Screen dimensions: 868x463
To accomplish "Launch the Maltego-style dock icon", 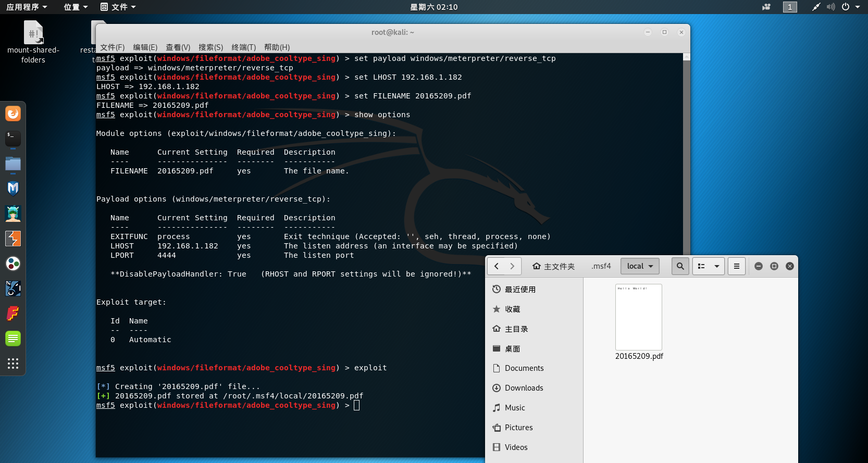I will (x=13, y=289).
